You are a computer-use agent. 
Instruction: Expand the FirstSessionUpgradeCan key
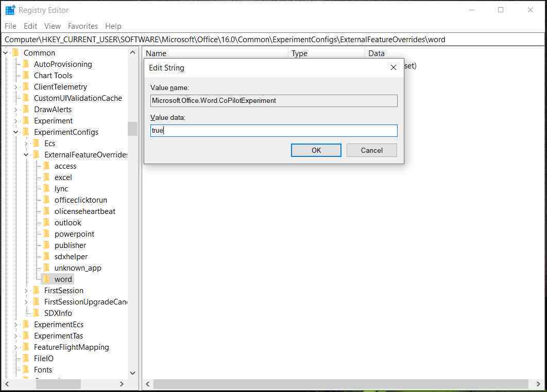(x=26, y=302)
